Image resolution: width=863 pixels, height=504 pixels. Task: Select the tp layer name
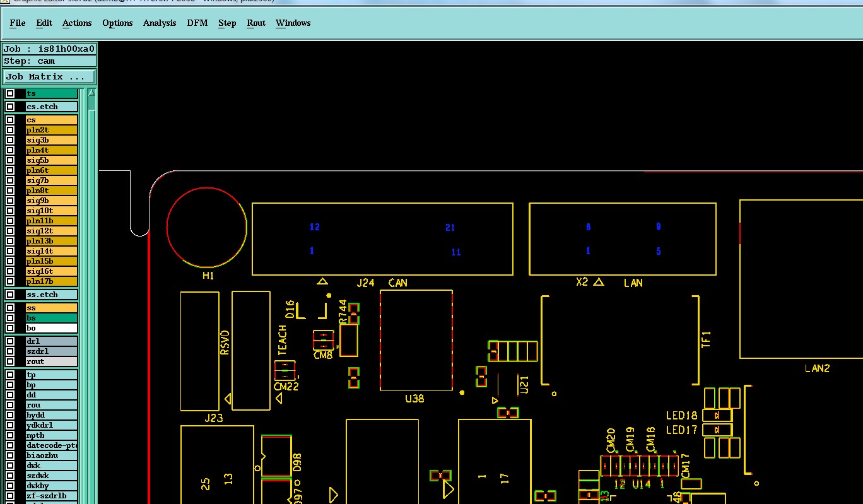click(x=52, y=375)
